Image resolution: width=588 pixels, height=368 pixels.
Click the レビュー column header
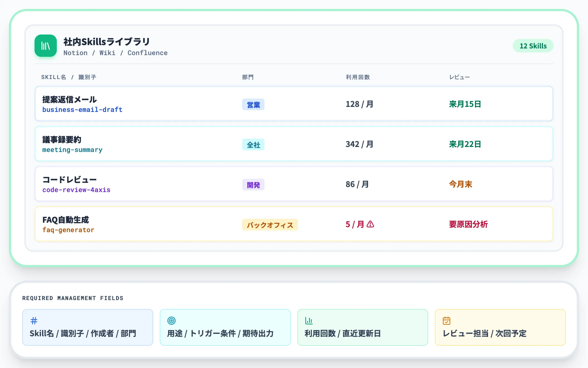pos(460,77)
